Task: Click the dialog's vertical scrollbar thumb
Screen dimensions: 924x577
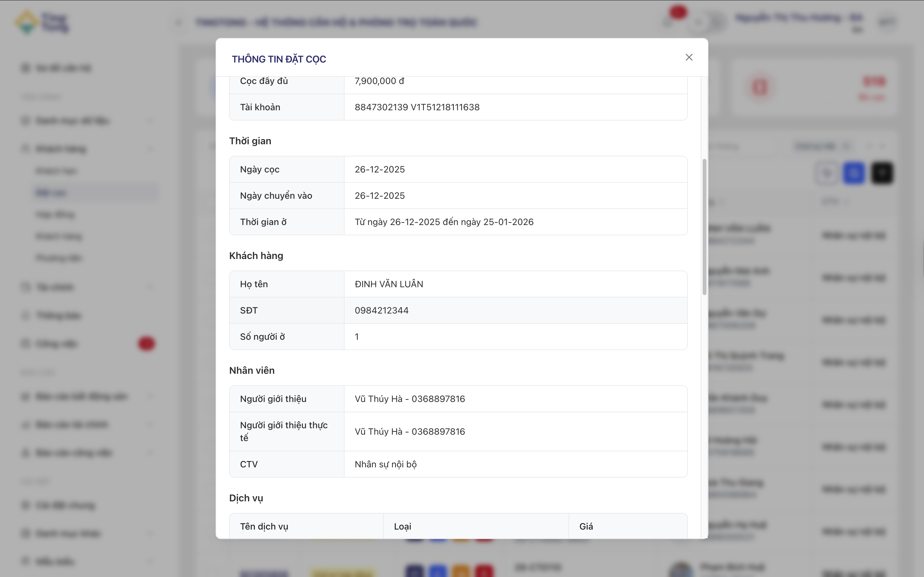Action: click(704, 227)
